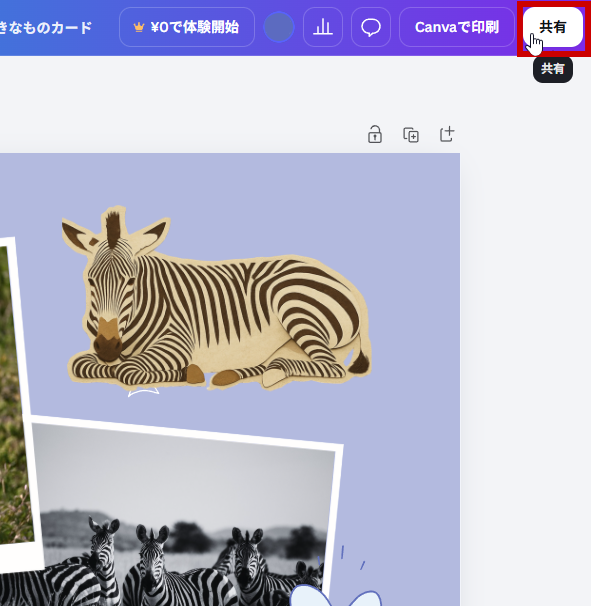
Task: Open the comments speech bubble icon
Action: click(371, 27)
